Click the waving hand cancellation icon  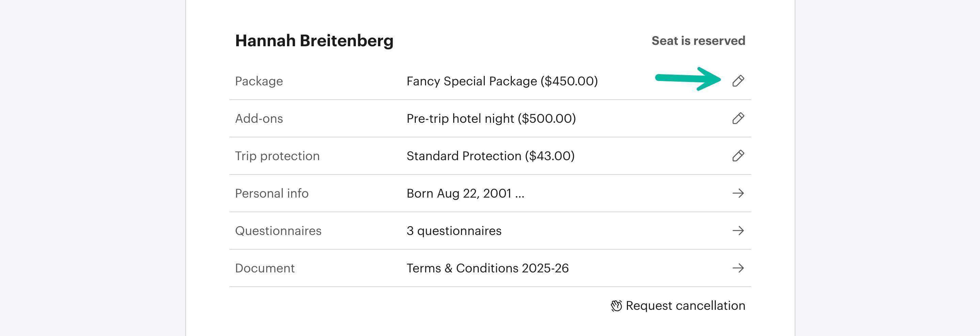point(616,306)
